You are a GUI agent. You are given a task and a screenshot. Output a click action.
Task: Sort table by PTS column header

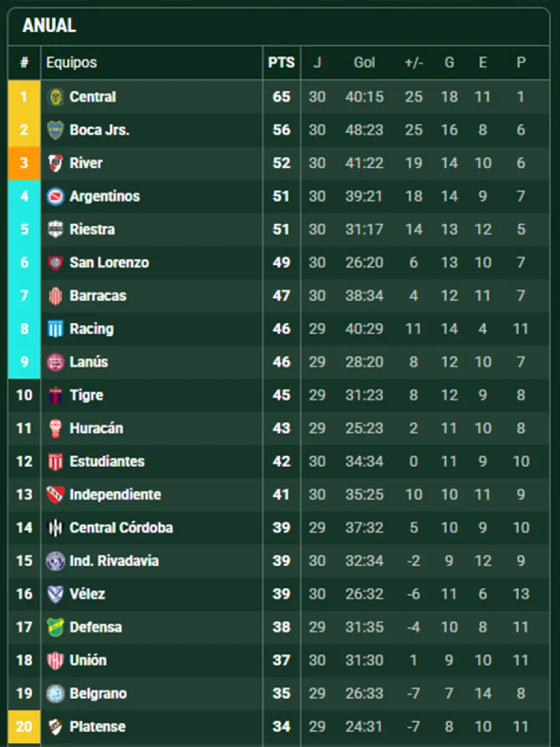tap(281, 63)
